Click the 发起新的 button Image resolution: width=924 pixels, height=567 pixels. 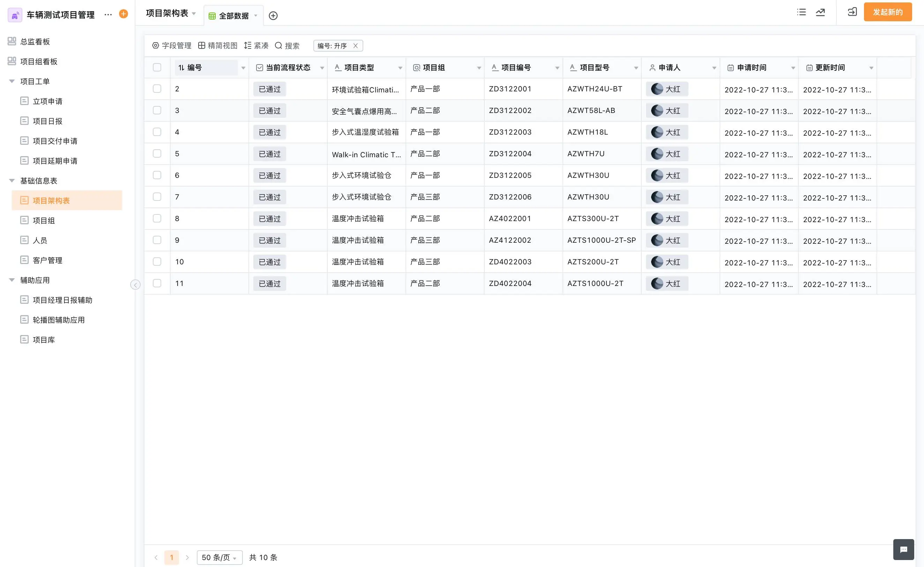click(888, 12)
